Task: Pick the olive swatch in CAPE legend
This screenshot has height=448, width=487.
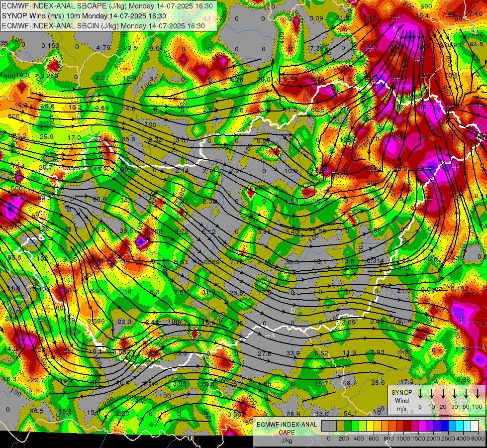Action: (x=340, y=426)
